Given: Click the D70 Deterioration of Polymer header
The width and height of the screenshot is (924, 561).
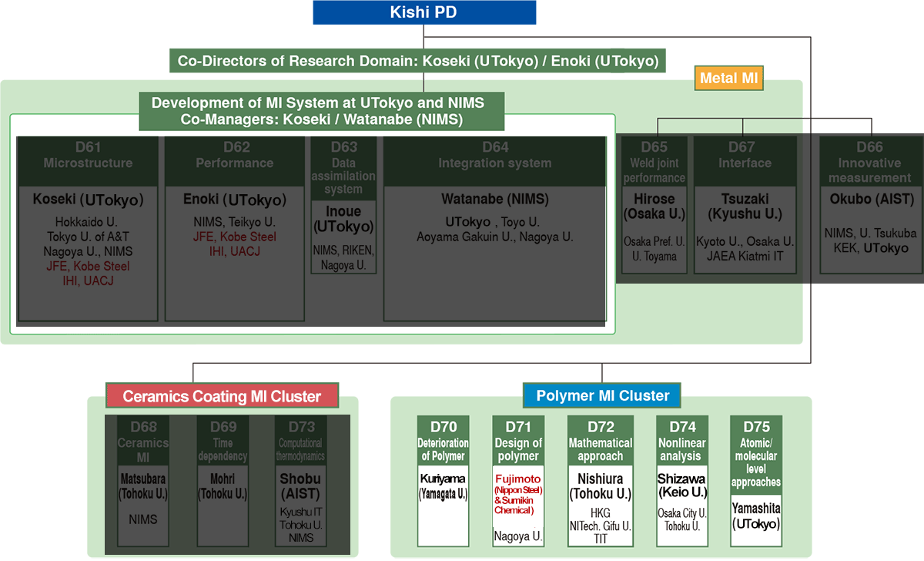Looking at the screenshot, I should [444, 440].
